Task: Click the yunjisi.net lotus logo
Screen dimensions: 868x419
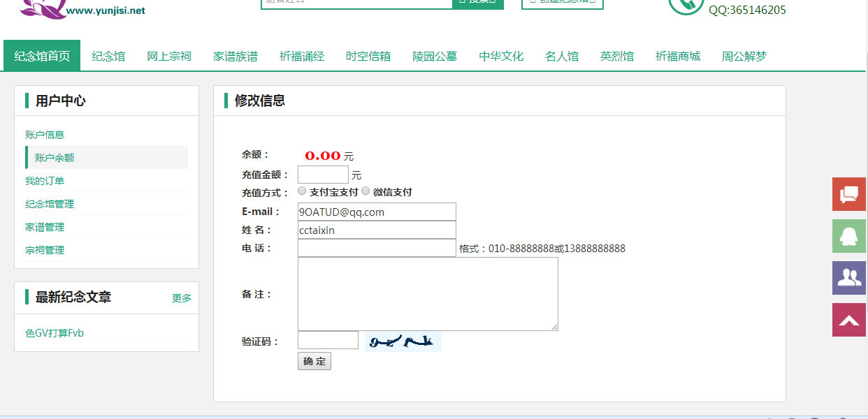Action: coord(42,7)
